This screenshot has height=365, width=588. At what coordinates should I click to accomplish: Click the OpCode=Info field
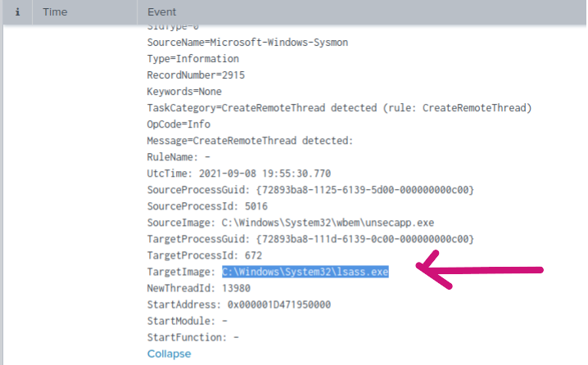coord(179,124)
